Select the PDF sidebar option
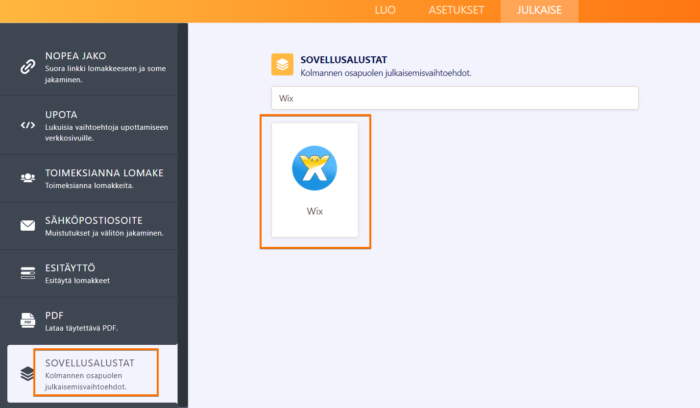700x408 pixels. pyautogui.click(x=89, y=321)
